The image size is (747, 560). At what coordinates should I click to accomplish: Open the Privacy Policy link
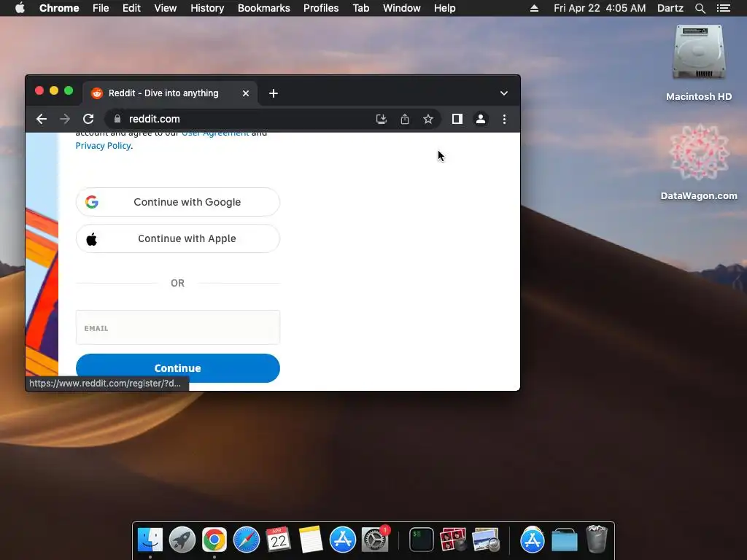pyautogui.click(x=103, y=146)
